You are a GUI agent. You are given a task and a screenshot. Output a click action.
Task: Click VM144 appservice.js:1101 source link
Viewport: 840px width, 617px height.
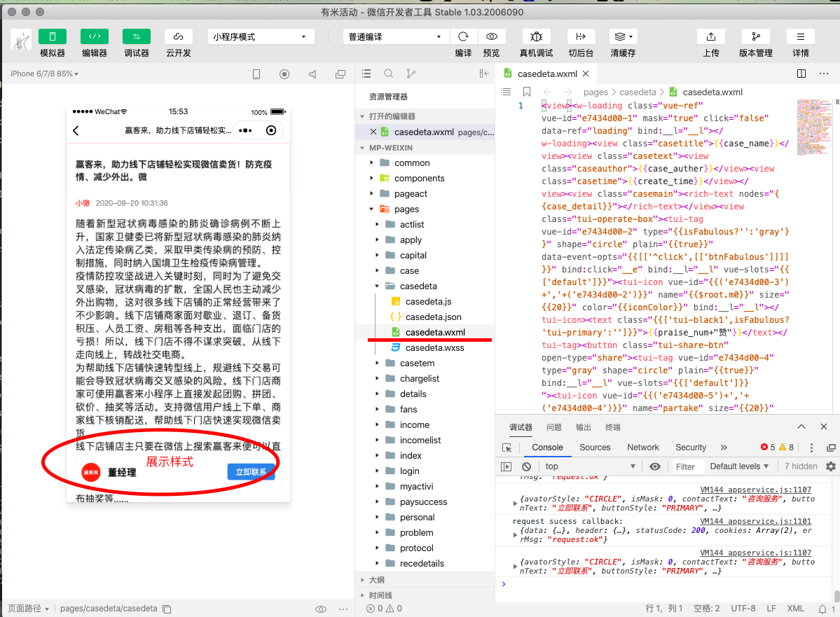tap(755, 521)
